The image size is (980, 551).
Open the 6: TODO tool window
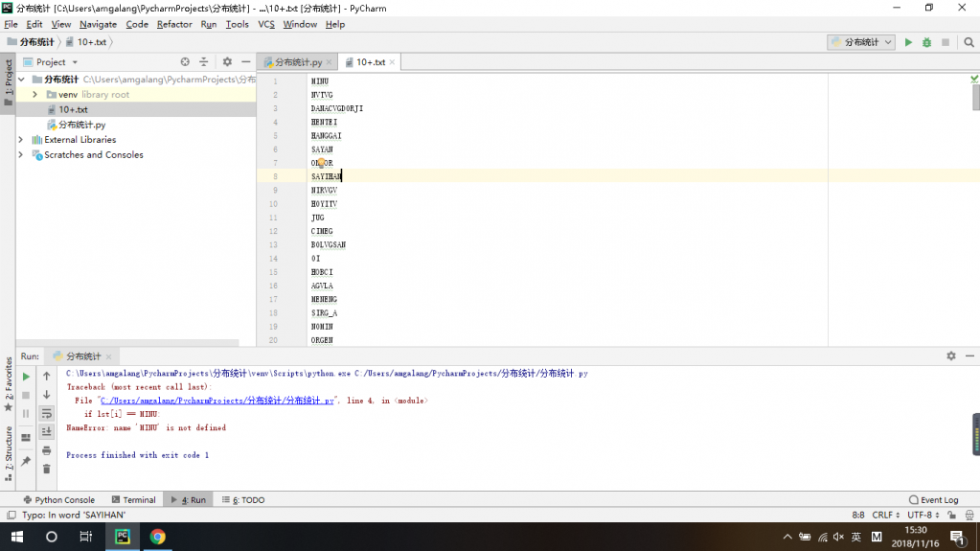(243, 499)
